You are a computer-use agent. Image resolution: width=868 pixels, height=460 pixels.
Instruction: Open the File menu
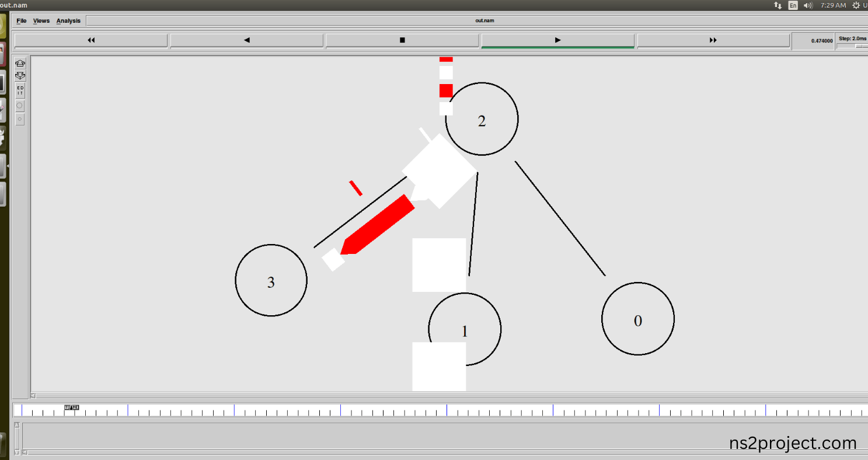coord(22,20)
